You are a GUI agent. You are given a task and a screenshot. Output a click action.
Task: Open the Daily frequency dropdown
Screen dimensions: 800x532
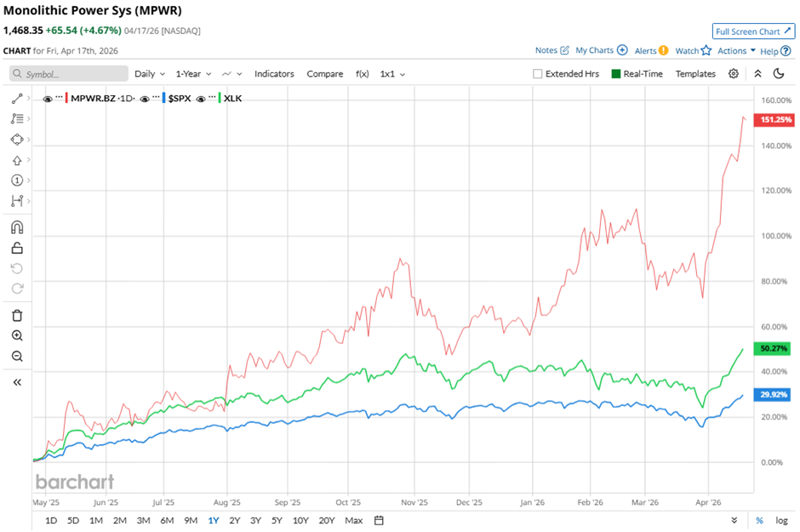pyautogui.click(x=150, y=73)
